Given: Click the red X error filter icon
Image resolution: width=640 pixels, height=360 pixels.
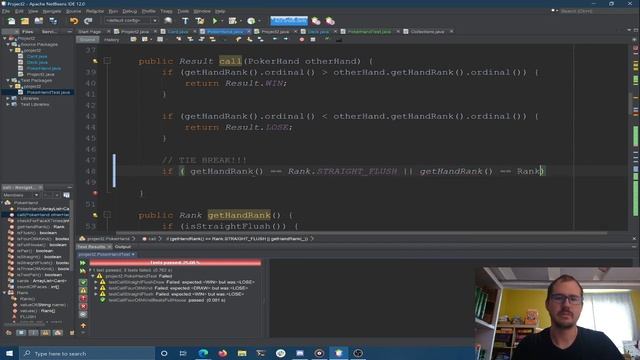Looking at the screenshot, I should pyautogui.click(x=83, y=306).
